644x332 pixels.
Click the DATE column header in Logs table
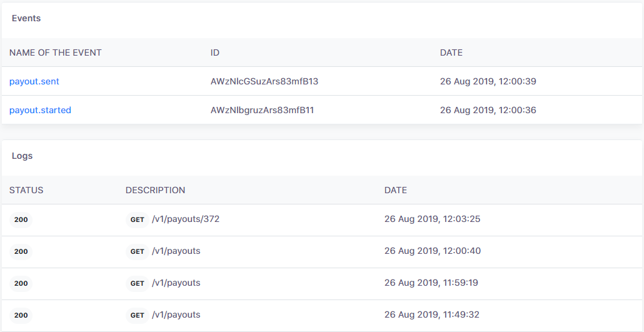396,190
